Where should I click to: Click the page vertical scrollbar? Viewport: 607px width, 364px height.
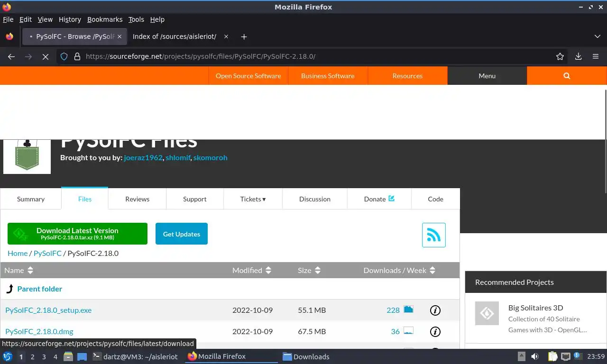tap(606, 141)
